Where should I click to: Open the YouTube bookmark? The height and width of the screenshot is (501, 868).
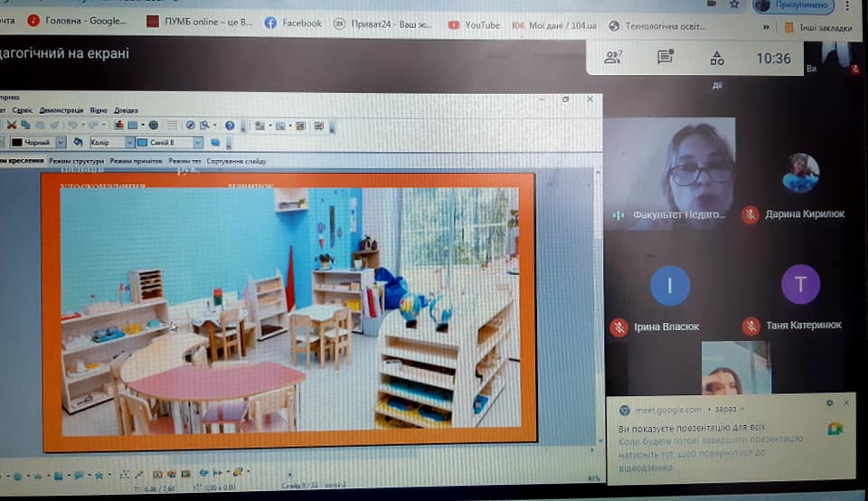point(474,25)
